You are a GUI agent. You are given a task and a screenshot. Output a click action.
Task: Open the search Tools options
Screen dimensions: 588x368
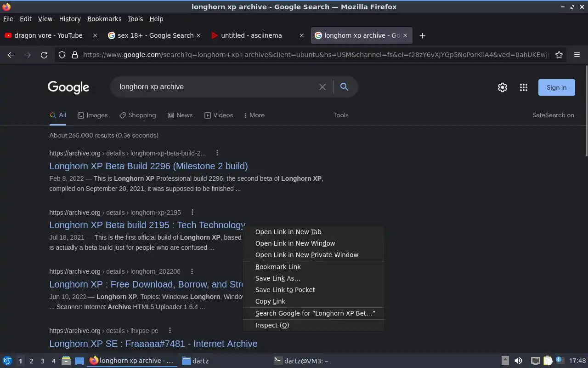click(x=341, y=115)
